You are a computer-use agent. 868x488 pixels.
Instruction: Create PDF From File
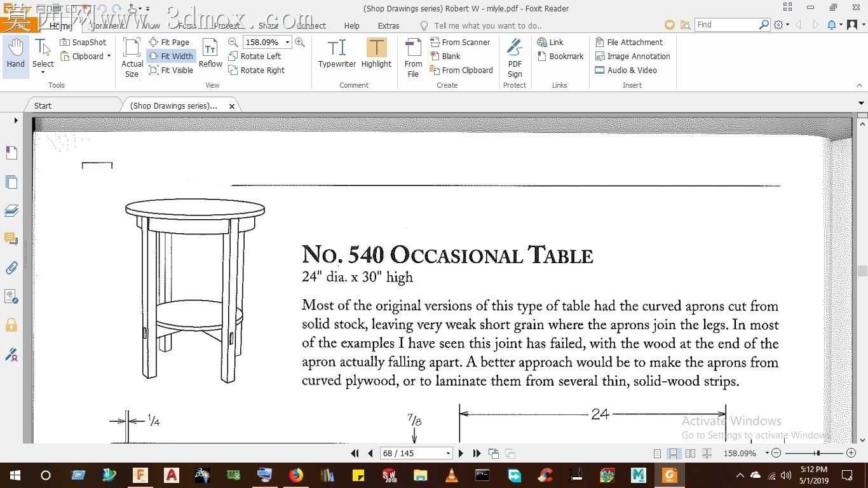(413, 58)
